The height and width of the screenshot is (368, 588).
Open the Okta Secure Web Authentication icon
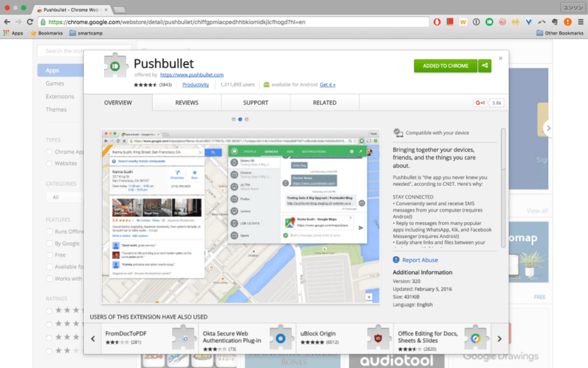[280, 338]
